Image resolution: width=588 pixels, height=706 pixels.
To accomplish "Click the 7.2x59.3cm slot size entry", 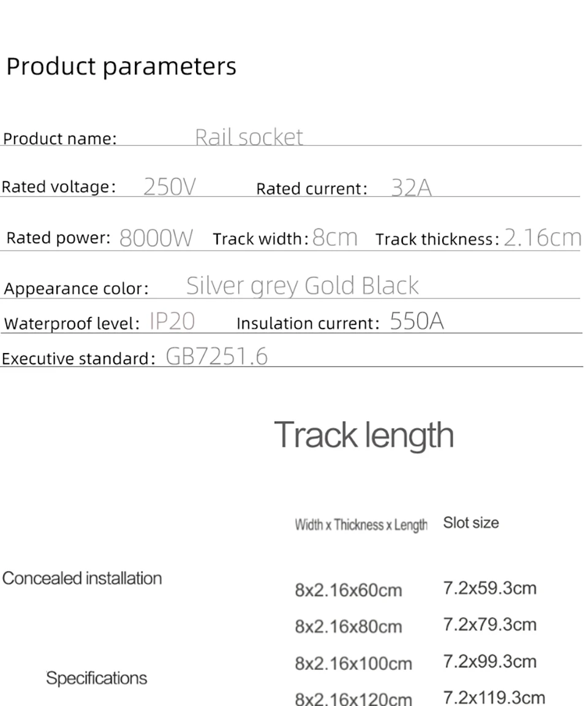I will coord(490,588).
